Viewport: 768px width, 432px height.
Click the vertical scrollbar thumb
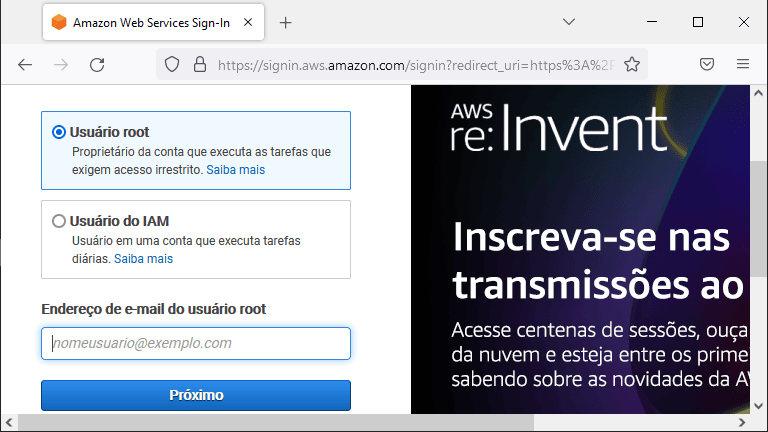point(758,218)
